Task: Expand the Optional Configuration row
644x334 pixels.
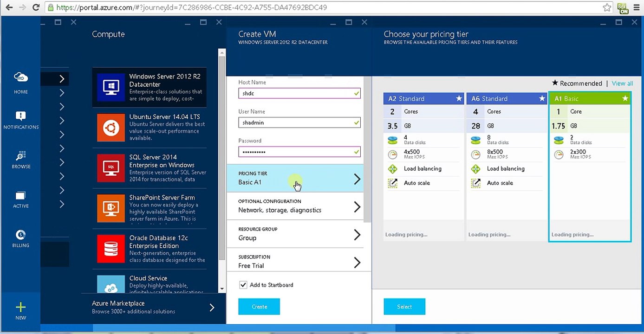Action: point(299,206)
